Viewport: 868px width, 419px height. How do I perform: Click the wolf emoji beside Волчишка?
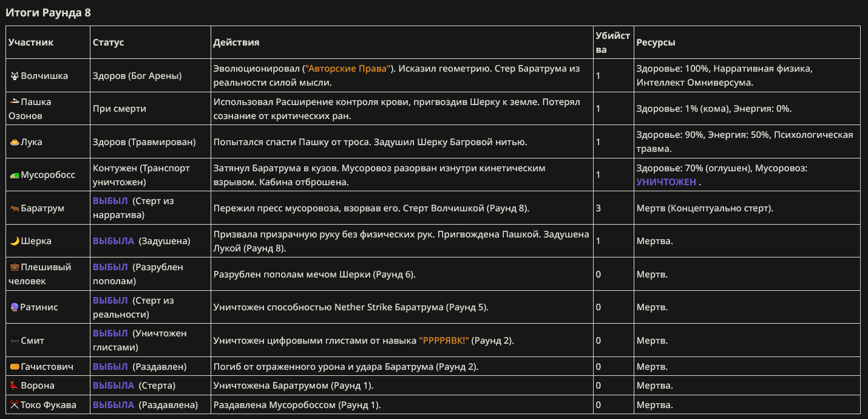(x=15, y=76)
